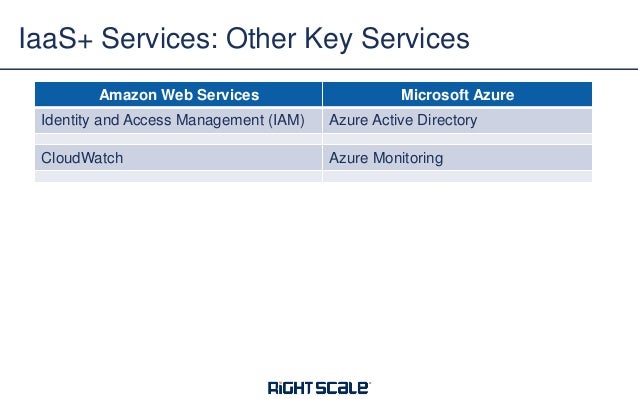Select the slide title 'IaaS+ Services: Other Key Services'
Screen dimensions: 638x399
click(244, 39)
